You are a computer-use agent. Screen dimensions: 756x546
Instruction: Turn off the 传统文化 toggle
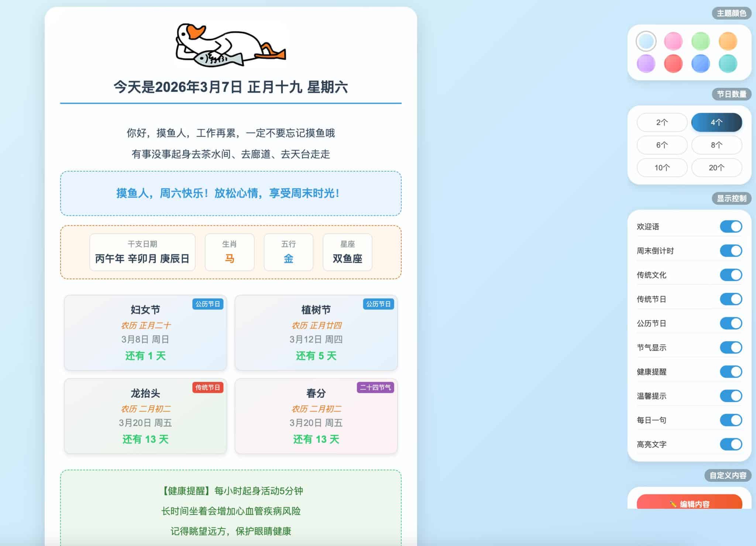731,275
